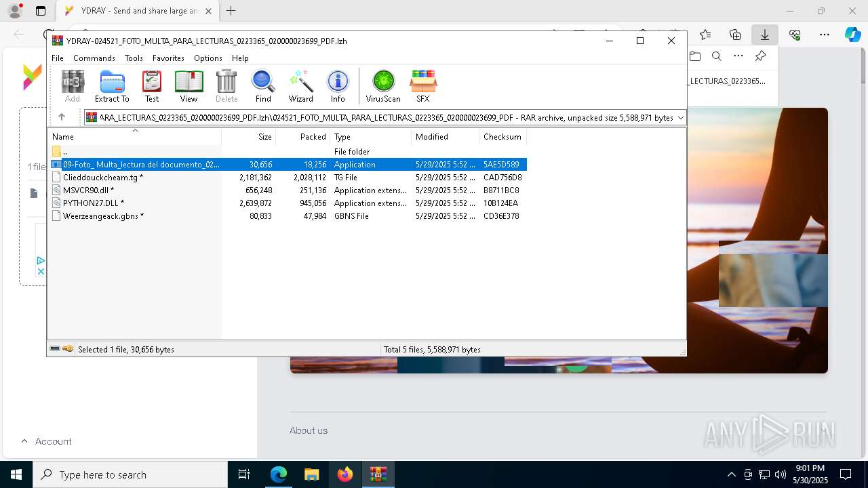Viewport: 868px width, 488px height.
Task: Click the Copilot icon in Edge
Action: click(x=853, y=35)
